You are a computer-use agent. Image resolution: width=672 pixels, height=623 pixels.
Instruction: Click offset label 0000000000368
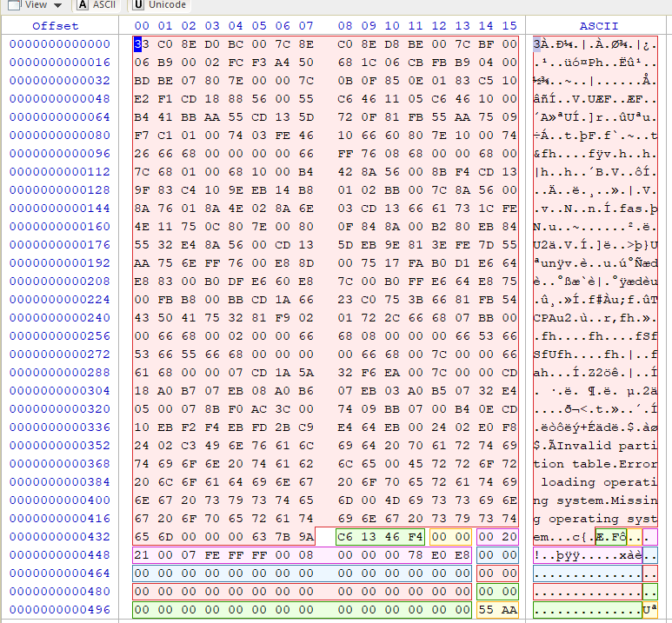coord(60,464)
